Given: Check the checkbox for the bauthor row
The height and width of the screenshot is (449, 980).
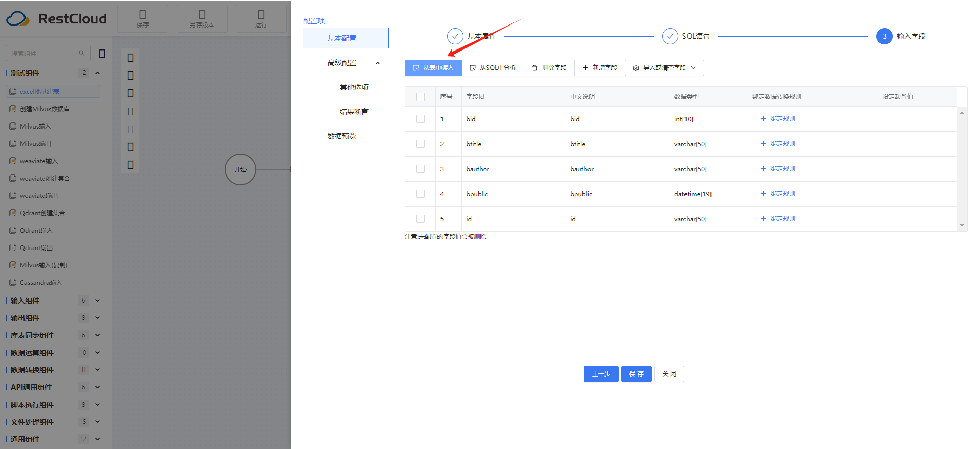Looking at the screenshot, I should 421,169.
